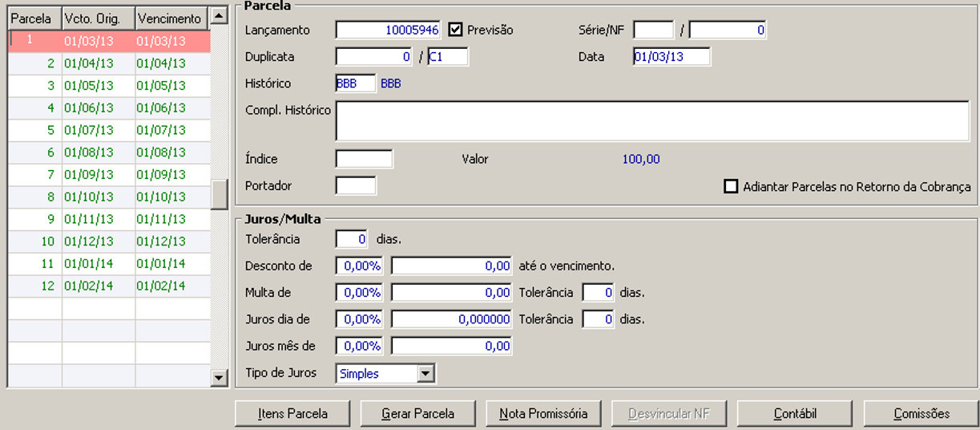Click the Série field before the slash
980x430 pixels.
pyautogui.click(x=654, y=30)
